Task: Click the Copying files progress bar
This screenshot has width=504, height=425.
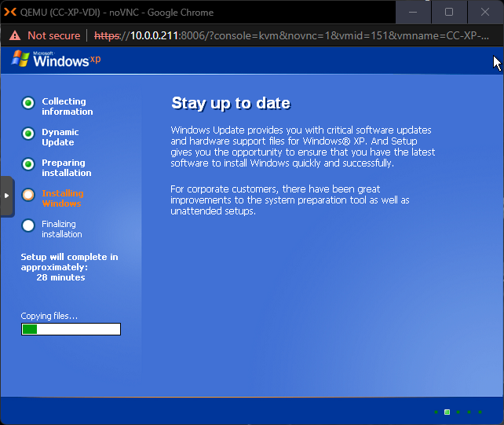Action: pyautogui.click(x=71, y=329)
